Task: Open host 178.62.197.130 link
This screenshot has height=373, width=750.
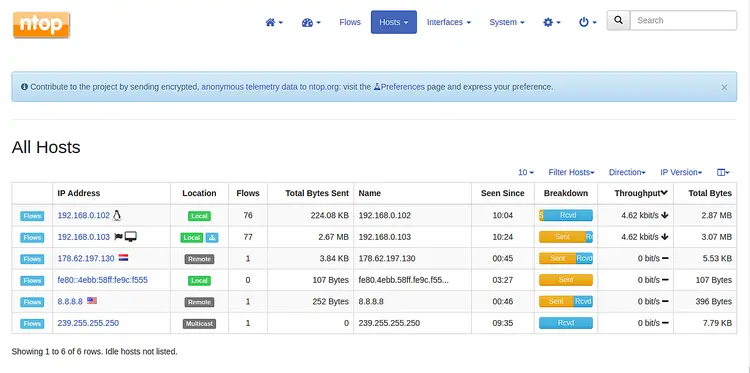Action: (x=86, y=258)
